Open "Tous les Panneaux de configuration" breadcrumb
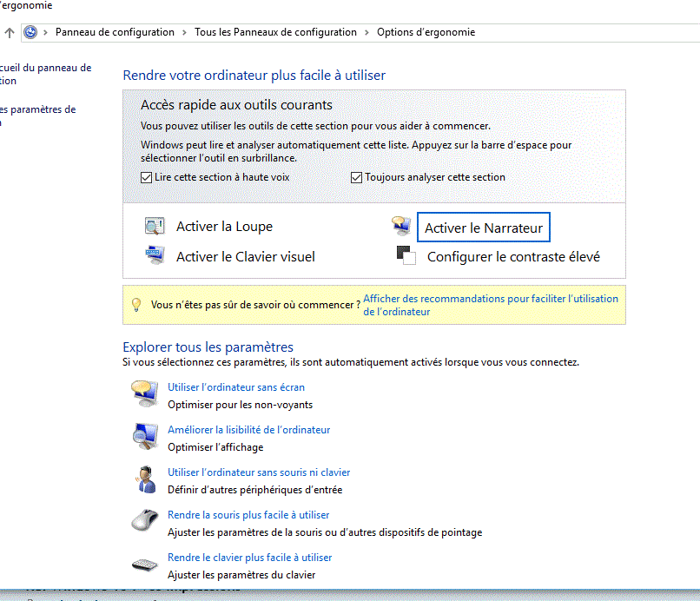 pyautogui.click(x=275, y=32)
